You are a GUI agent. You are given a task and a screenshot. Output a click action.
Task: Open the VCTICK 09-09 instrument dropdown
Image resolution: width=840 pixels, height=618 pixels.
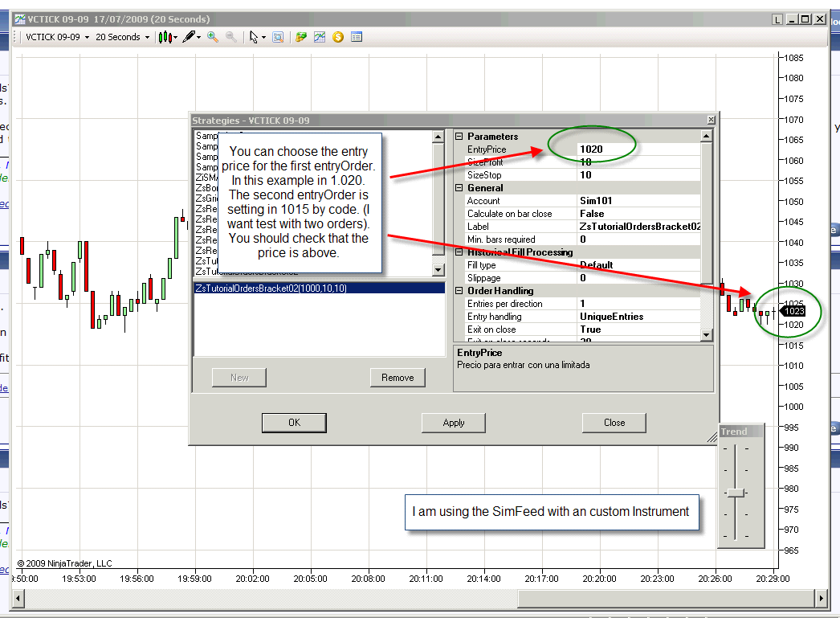[57, 37]
